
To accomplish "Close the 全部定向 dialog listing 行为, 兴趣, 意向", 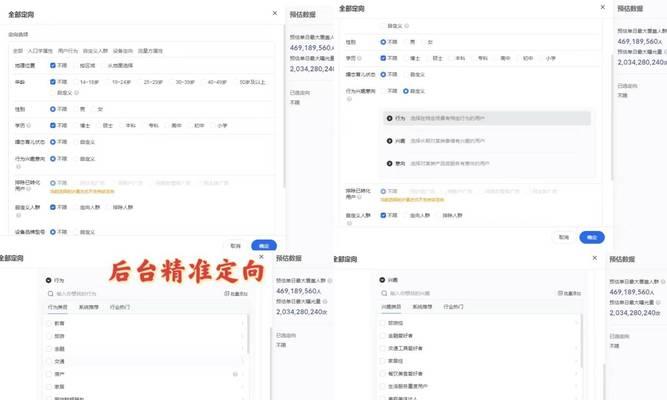I will pyautogui.click(x=603, y=7).
